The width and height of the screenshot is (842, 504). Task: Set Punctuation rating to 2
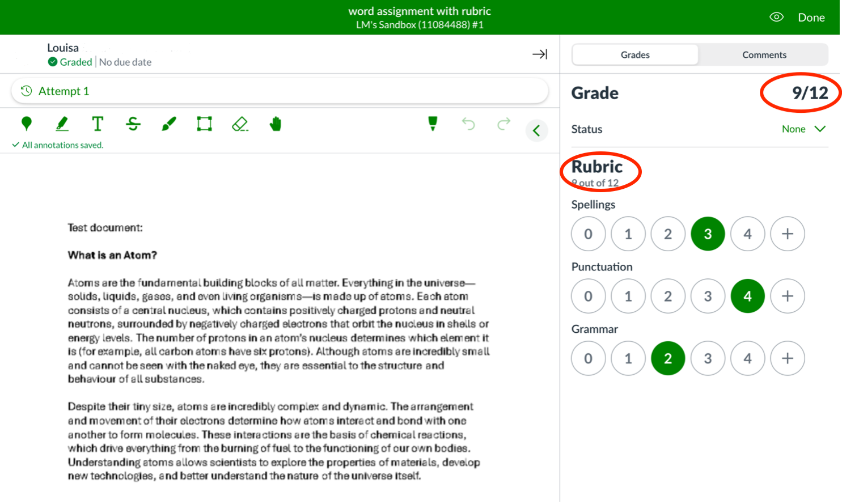tap(668, 296)
